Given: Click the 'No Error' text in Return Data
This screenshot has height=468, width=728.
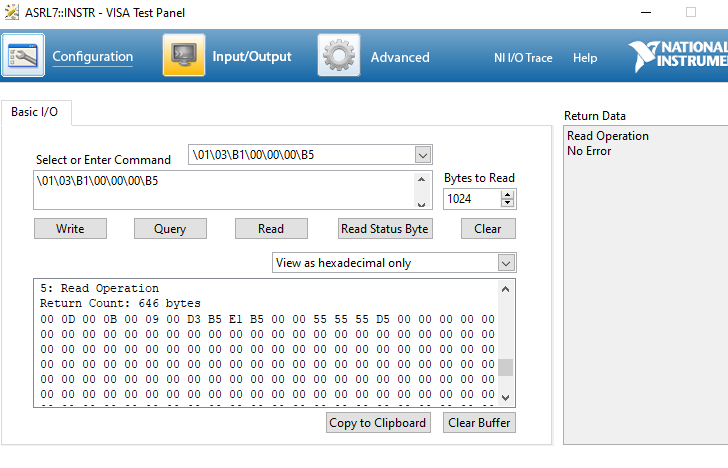Looking at the screenshot, I should point(589,151).
